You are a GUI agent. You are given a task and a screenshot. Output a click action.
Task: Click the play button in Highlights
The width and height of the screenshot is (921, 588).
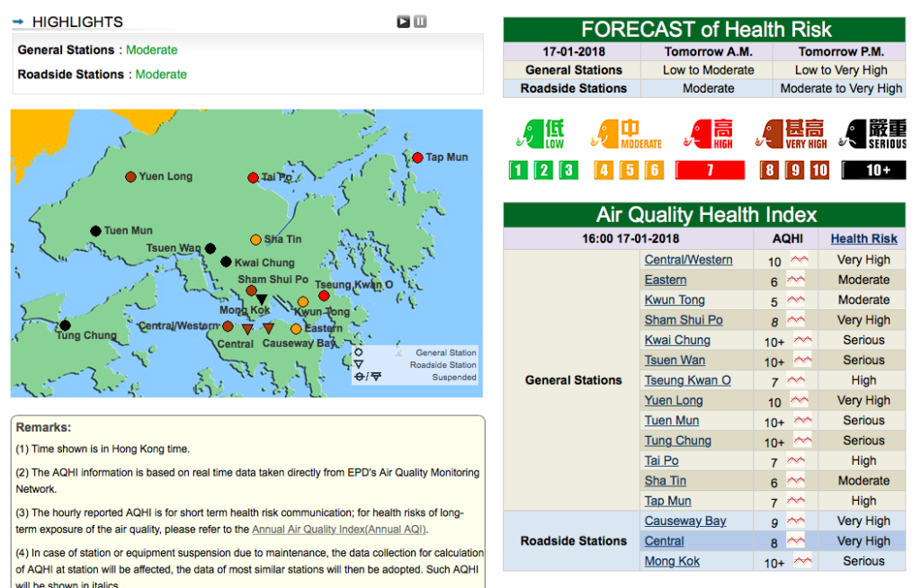404,22
